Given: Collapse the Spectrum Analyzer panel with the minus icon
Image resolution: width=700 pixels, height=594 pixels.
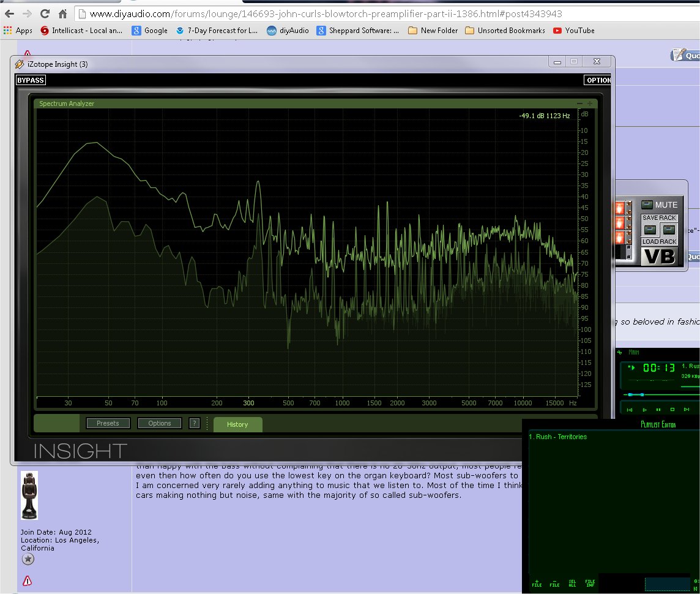Looking at the screenshot, I should (x=579, y=103).
